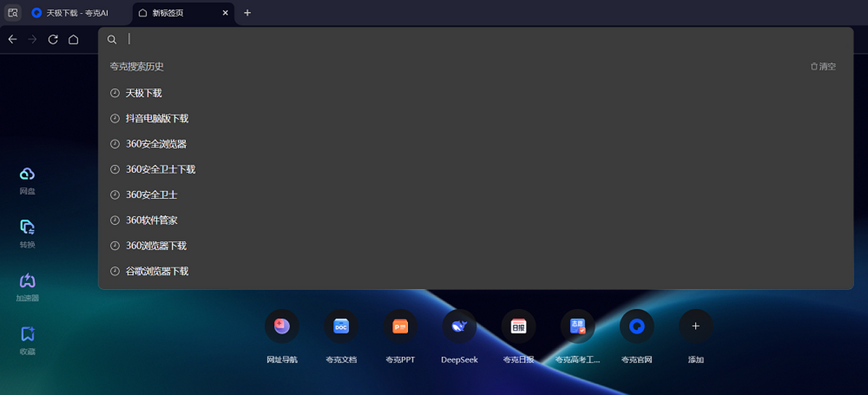Open the 夸克官网 shortcut
Image resolution: width=868 pixels, height=395 pixels.
tap(637, 327)
